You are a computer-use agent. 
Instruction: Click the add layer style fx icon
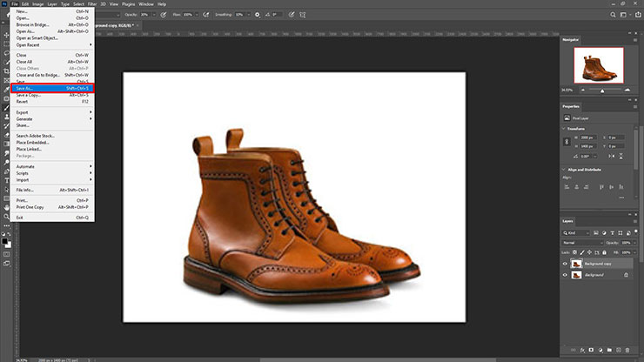point(580,349)
